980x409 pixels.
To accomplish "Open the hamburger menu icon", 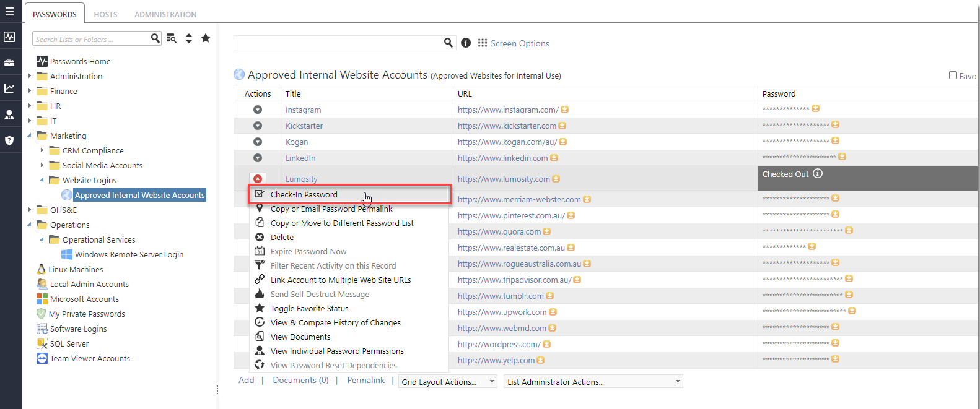I will (x=9, y=12).
